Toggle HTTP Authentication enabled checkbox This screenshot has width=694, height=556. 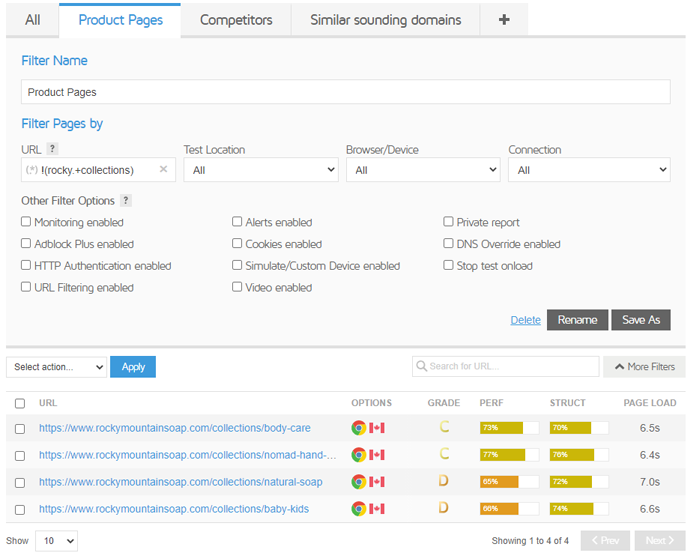[26, 265]
